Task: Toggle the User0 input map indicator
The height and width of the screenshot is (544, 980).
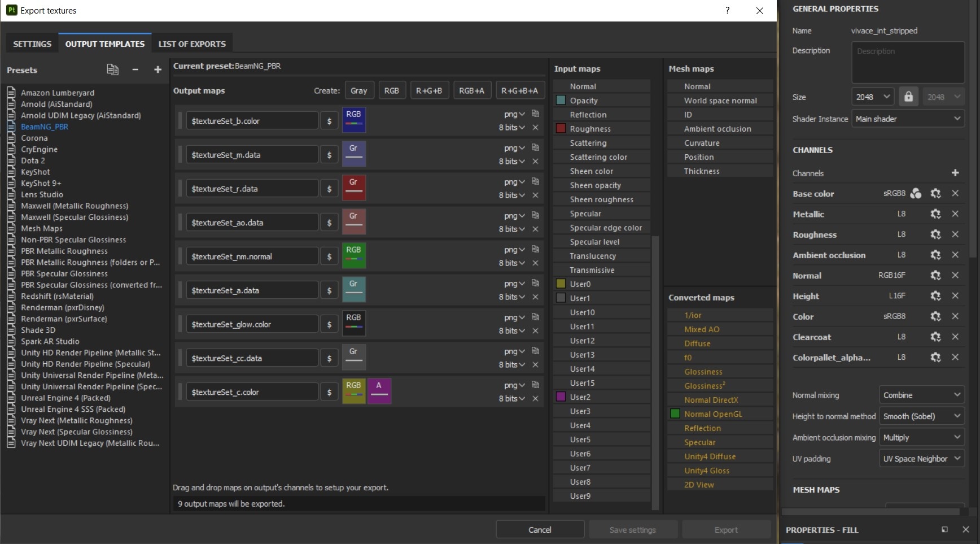Action: tap(561, 284)
